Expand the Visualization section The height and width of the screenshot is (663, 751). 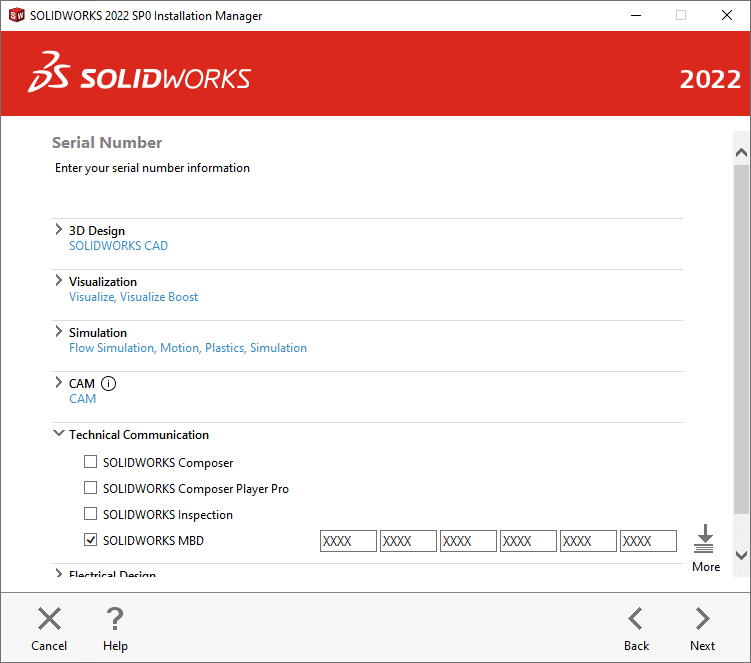[x=58, y=281]
